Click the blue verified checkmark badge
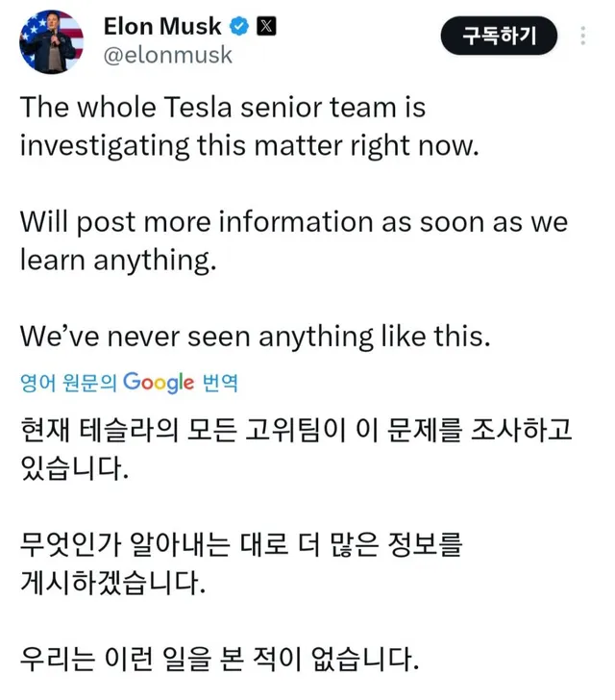Image resolution: width=615 pixels, height=700 pixels. point(238,27)
